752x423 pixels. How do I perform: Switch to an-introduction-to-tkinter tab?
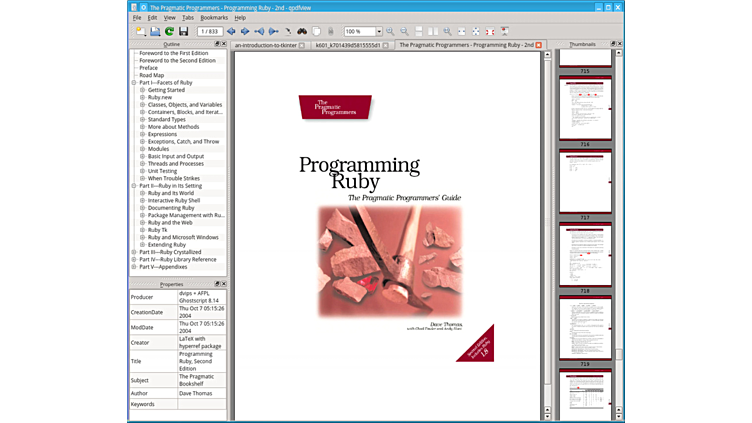coord(266,45)
